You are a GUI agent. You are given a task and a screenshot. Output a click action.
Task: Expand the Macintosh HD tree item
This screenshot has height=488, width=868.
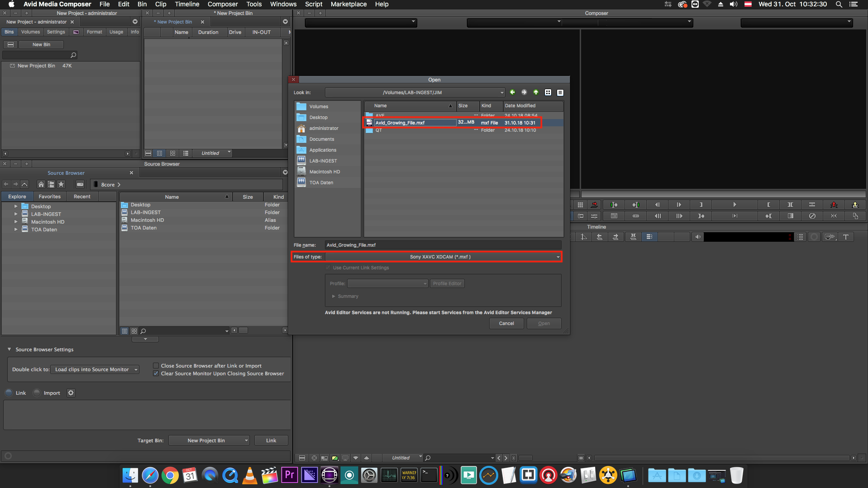pos(16,222)
